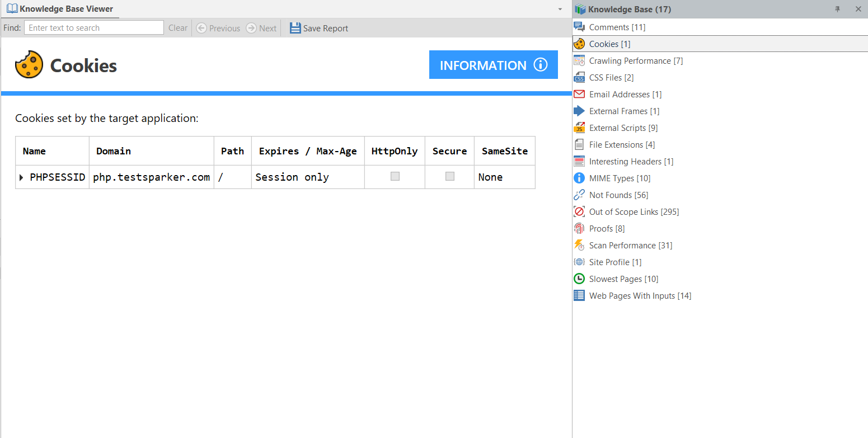868x438 pixels.
Task: Click the Next navigation button
Action: pos(260,27)
